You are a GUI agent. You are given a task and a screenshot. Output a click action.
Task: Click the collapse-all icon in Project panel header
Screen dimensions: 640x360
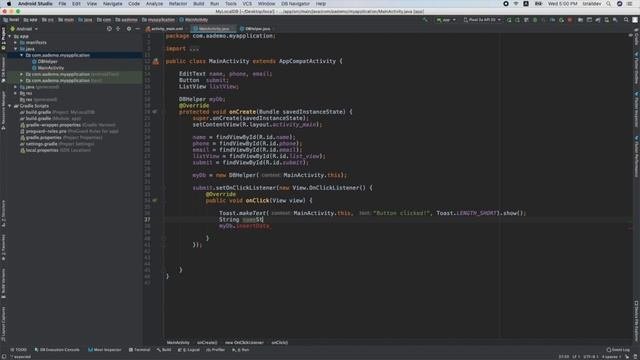(x=118, y=29)
